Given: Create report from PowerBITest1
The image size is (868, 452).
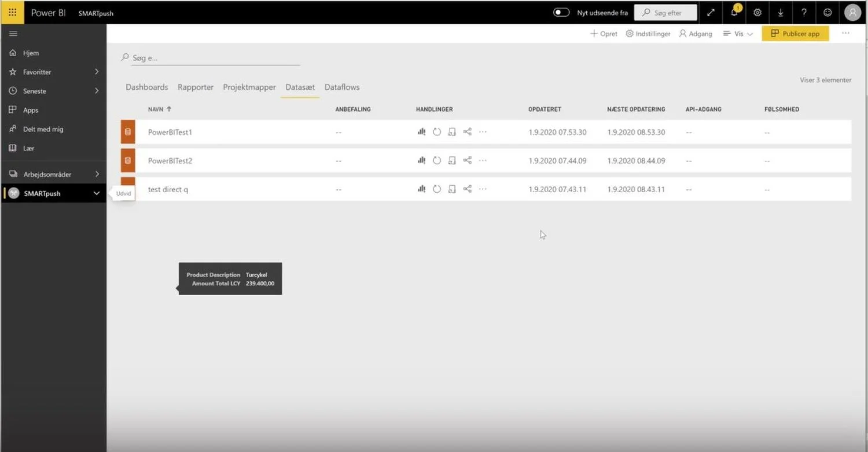Looking at the screenshot, I should pos(421,131).
